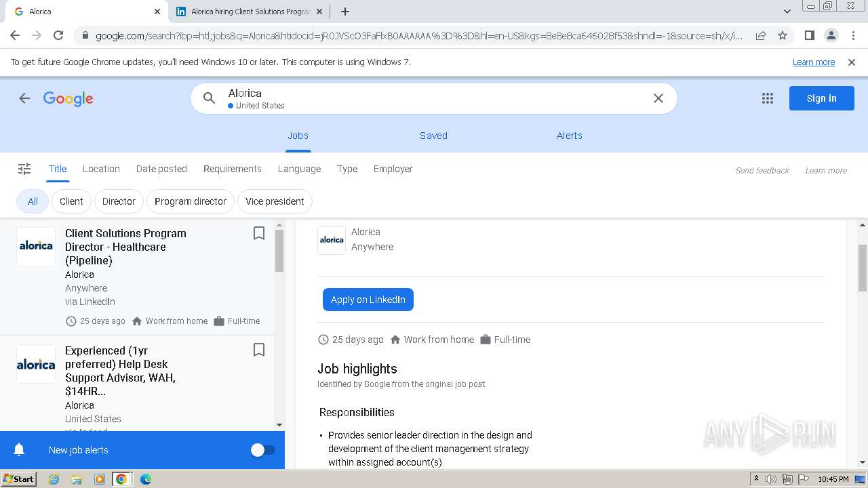The image size is (868, 488).
Task: Dismiss the Chrome update notification bar
Action: point(852,62)
